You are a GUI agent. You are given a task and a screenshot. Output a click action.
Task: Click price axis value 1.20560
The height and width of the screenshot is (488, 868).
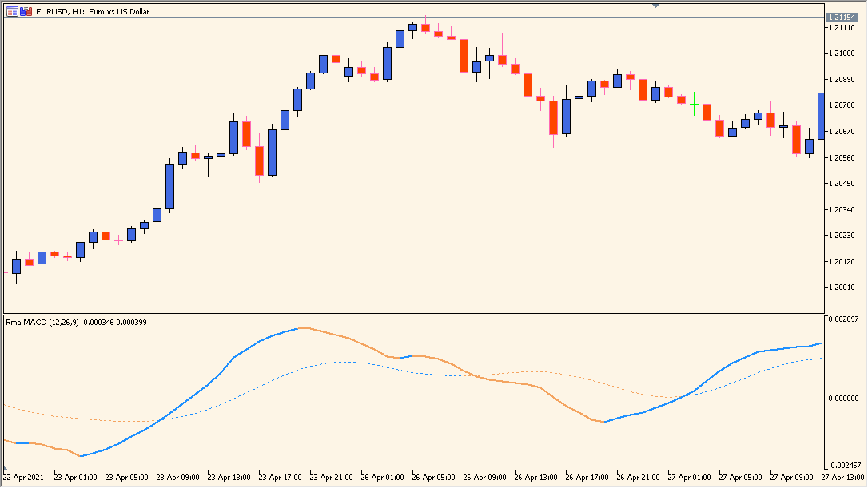pos(842,157)
